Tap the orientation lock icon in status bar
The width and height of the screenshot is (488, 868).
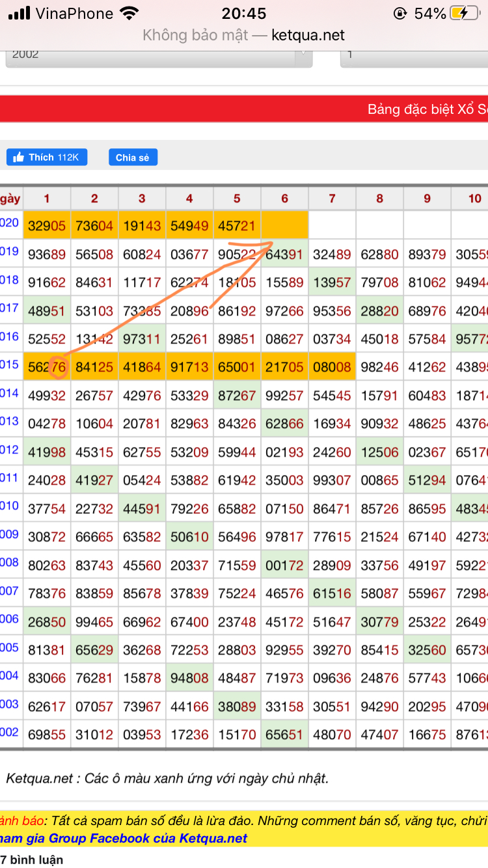pyautogui.click(x=400, y=13)
